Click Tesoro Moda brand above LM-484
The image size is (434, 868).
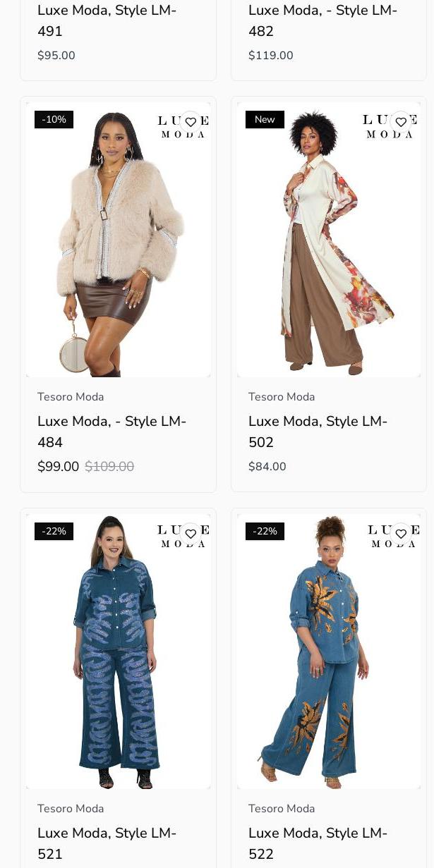coord(71,397)
